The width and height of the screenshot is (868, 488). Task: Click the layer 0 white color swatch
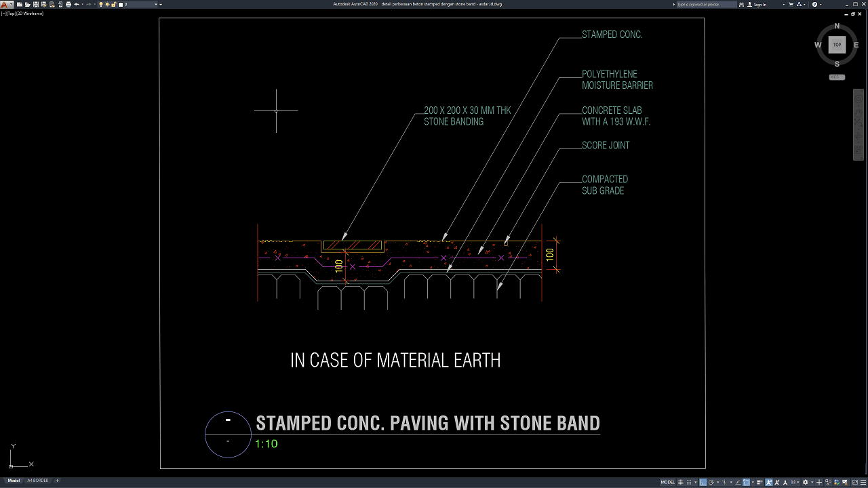pos(121,5)
